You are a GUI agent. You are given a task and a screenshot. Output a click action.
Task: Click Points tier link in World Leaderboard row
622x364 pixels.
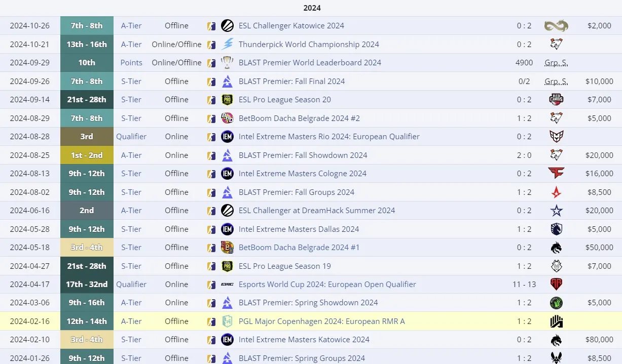click(x=131, y=63)
